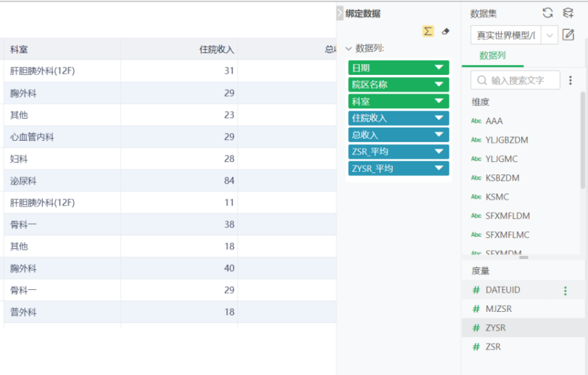This screenshot has height=375, width=588.
Task: Select the MJZSR measure field
Action: point(499,309)
